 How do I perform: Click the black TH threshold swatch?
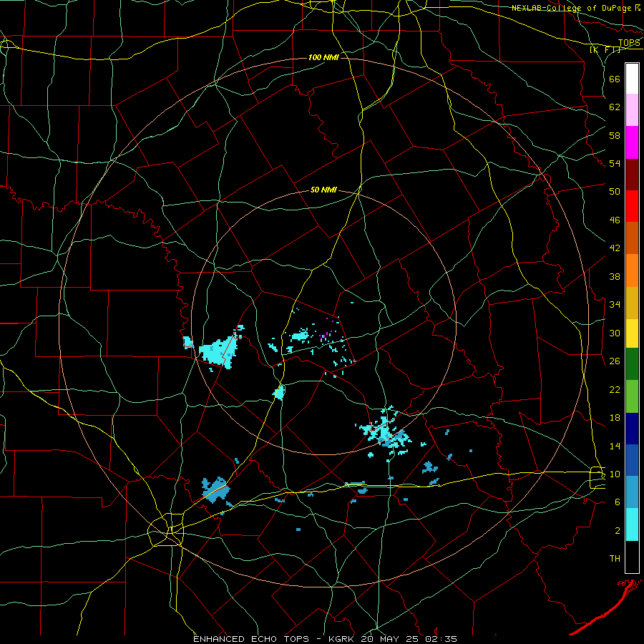click(632, 557)
